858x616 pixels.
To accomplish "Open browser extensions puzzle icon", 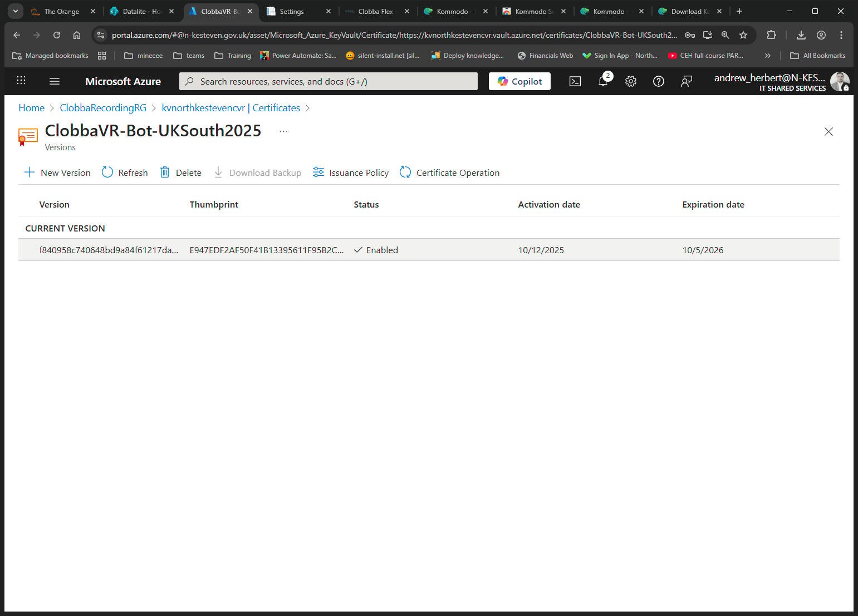I will click(x=771, y=35).
